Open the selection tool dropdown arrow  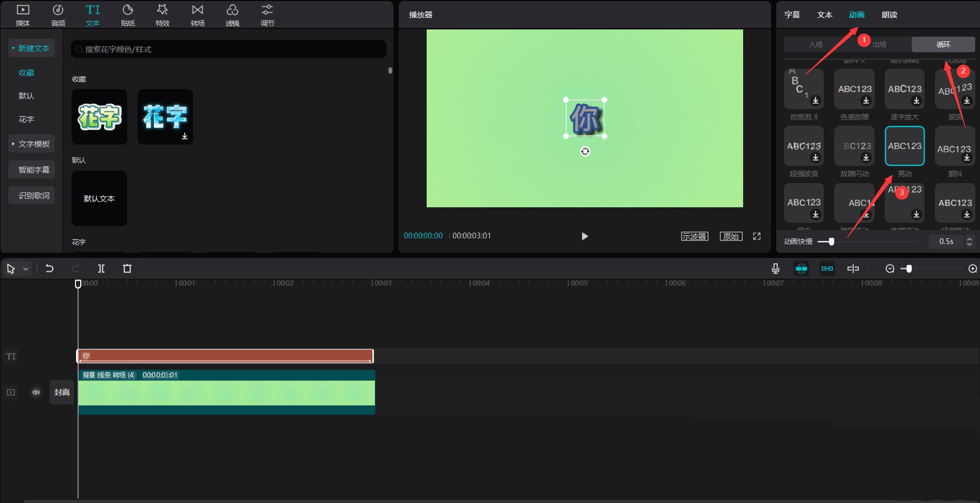[25, 269]
